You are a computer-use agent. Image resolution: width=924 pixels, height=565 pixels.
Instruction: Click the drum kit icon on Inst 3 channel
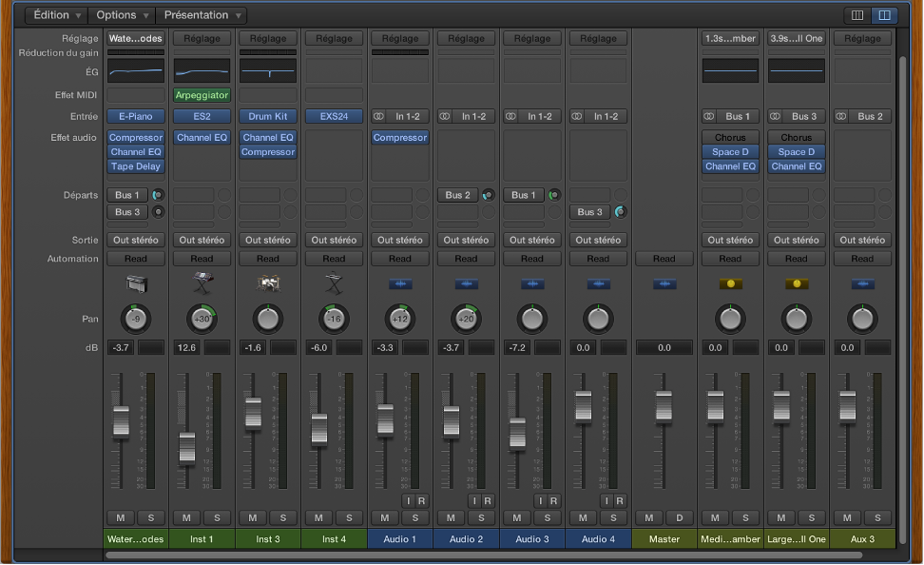pos(267,282)
